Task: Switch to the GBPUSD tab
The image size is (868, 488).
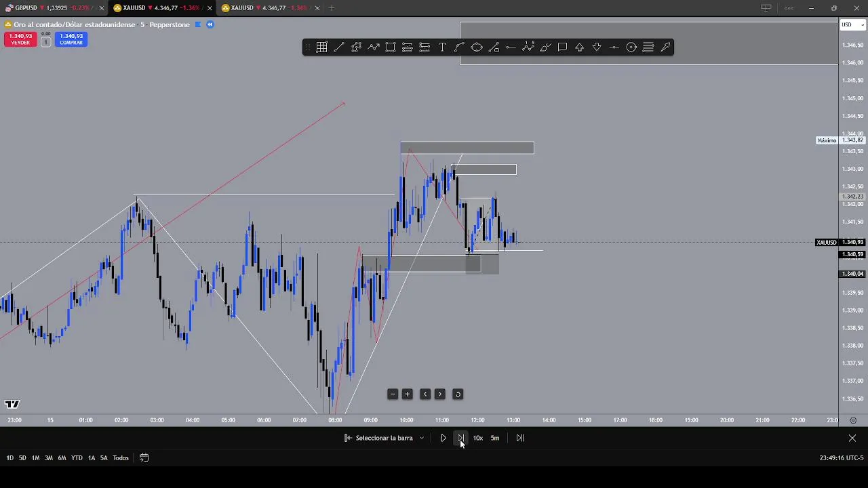Action: (54, 8)
